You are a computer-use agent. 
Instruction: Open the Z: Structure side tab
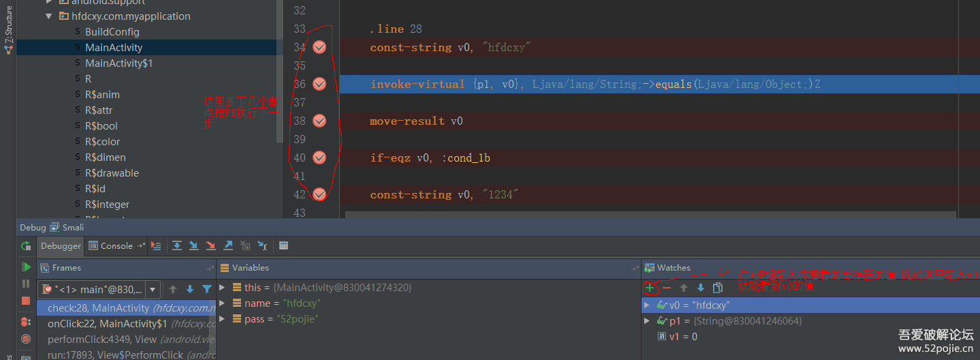(x=8, y=31)
